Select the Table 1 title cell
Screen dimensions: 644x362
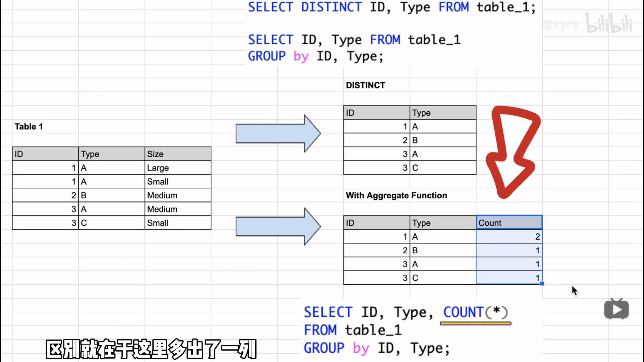pos(29,126)
